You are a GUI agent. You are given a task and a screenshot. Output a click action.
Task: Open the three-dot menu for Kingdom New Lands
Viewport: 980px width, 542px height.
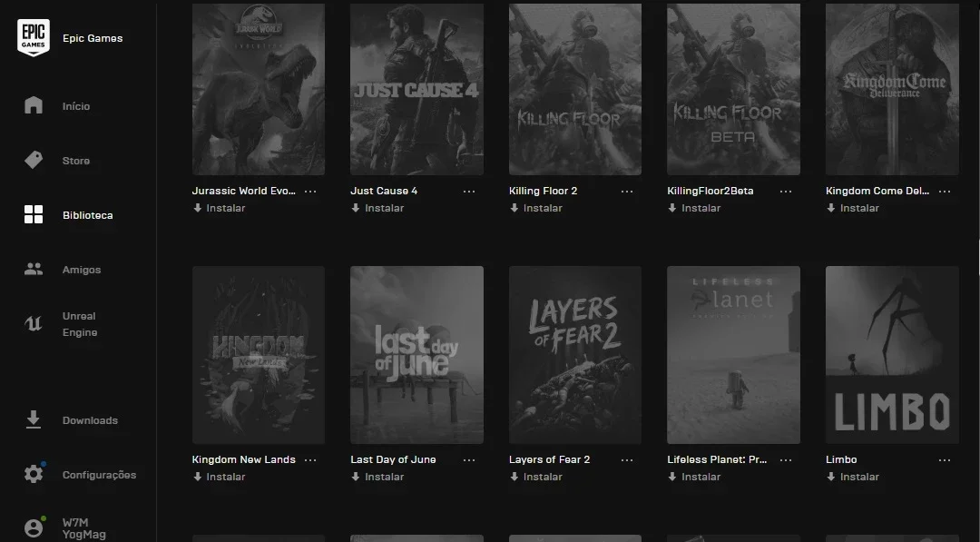tap(310, 460)
